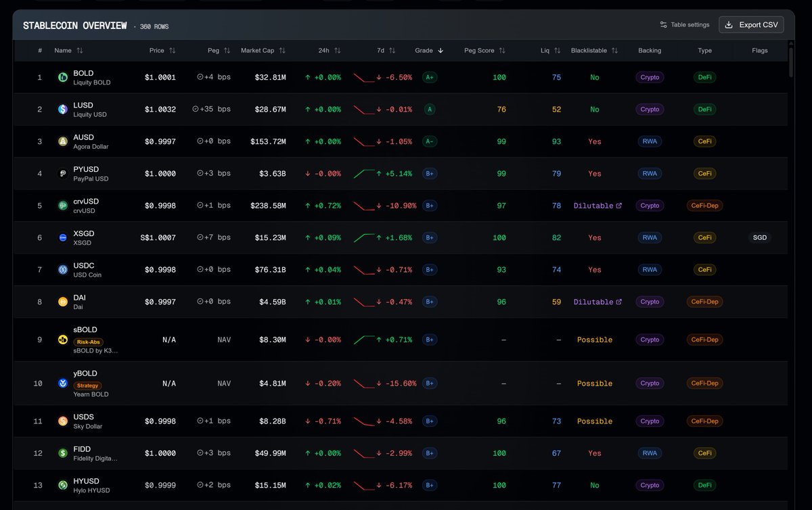
Task: Sort by the Liq column header
Action: click(x=550, y=51)
